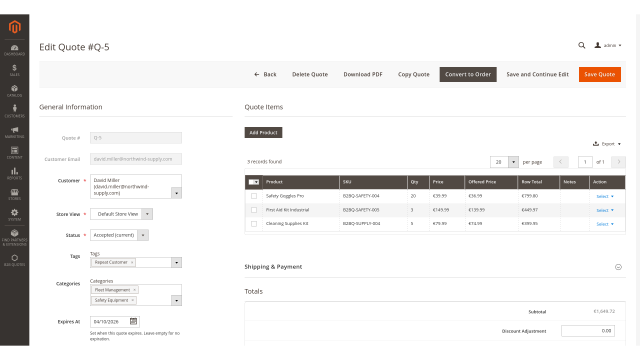Click the Subtotal amount €1,649.72
The height and width of the screenshot is (360, 640).
click(x=604, y=311)
